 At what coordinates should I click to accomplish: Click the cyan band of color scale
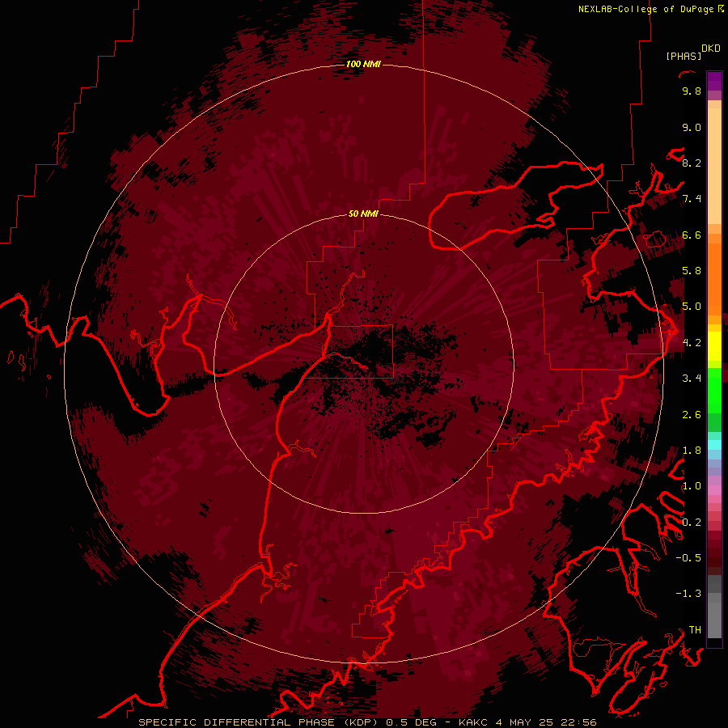pos(714,444)
